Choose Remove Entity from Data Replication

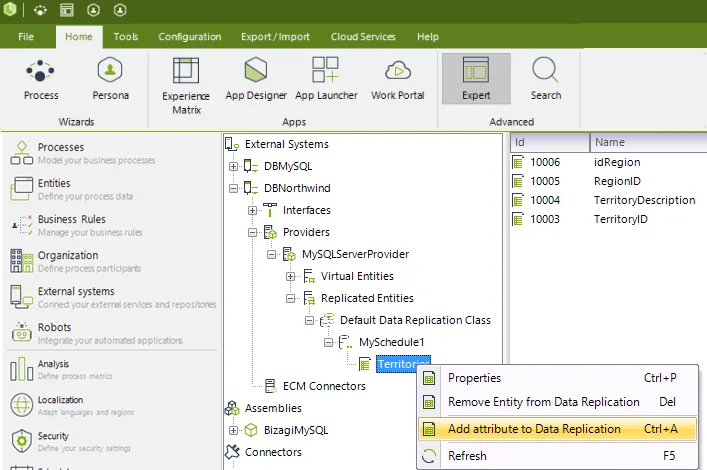coord(557,402)
